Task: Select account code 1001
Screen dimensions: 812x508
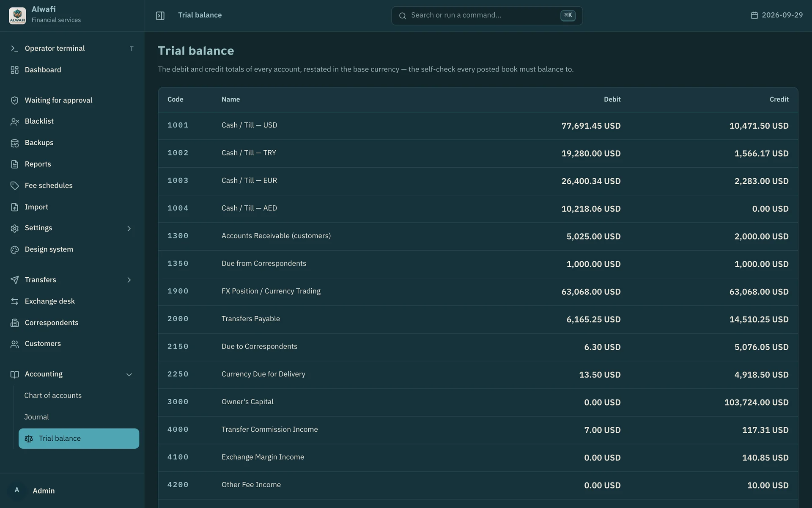Action: 178,125
